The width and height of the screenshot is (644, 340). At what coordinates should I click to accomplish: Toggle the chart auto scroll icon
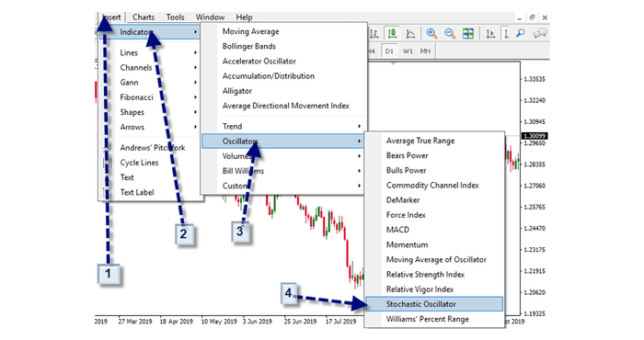[490, 34]
